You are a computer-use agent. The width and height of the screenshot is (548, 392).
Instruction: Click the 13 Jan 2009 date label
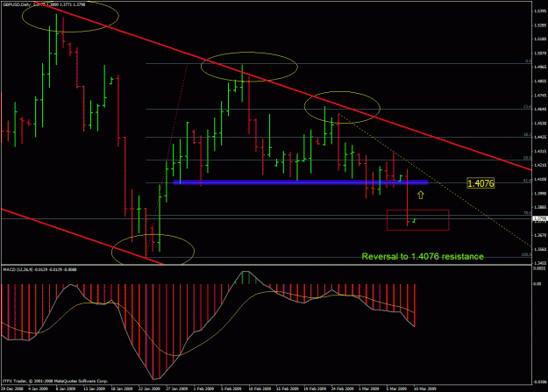point(94,388)
